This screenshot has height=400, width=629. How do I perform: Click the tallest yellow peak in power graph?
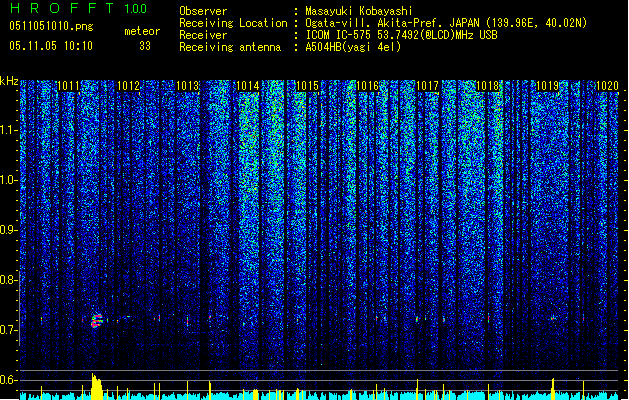[x=96, y=386]
